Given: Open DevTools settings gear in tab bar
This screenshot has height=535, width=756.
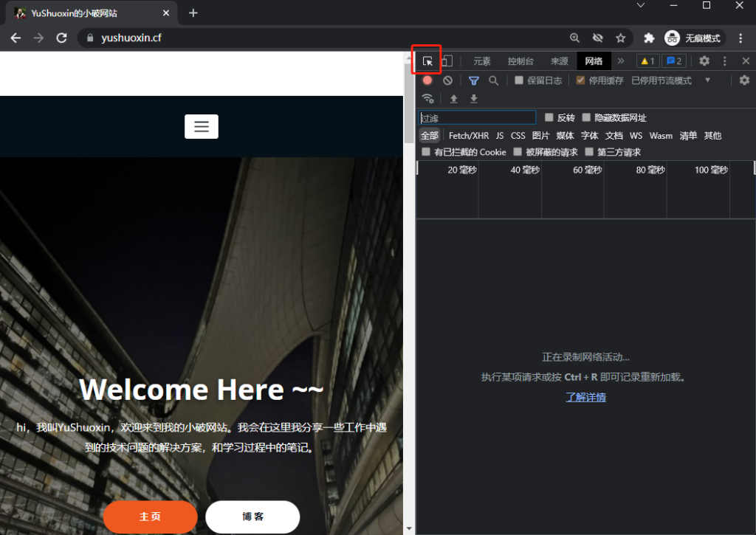Looking at the screenshot, I should tap(704, 61).
